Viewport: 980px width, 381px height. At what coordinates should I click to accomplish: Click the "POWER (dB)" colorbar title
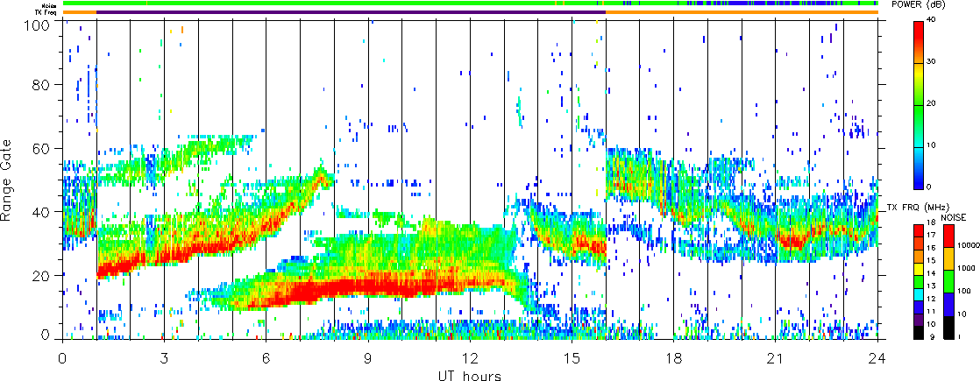(x=918, y=4)
